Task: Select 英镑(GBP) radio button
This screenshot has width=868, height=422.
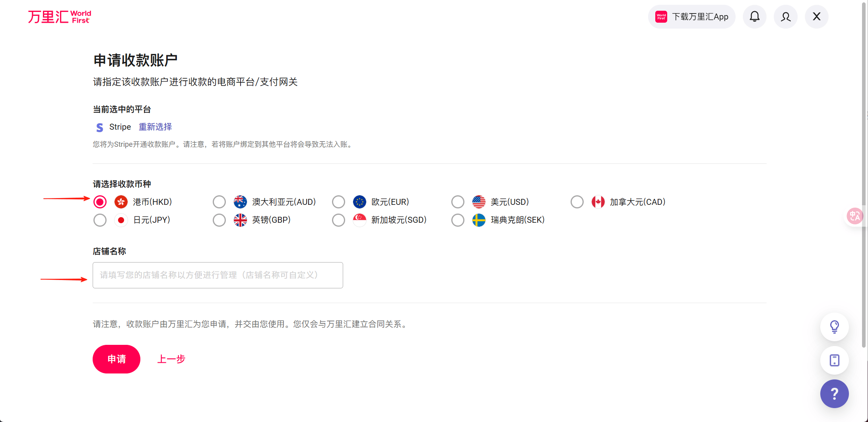Action: point(219,220)
